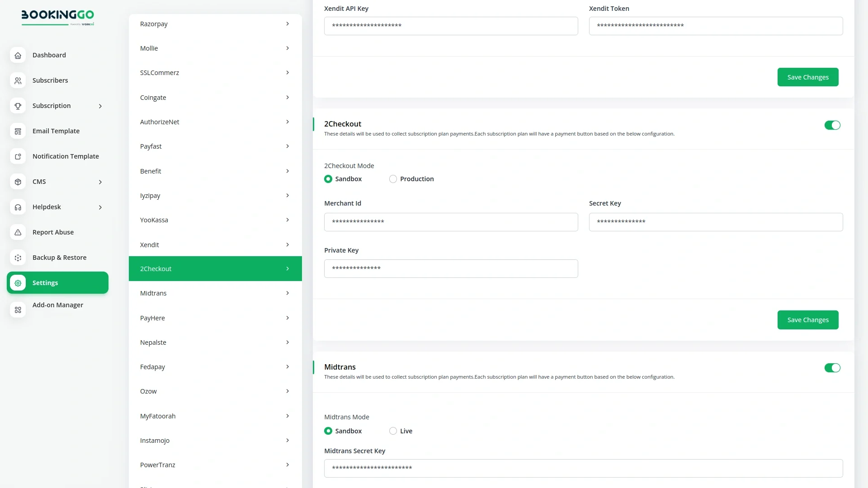Click the Report Abuse warning icon
The width and height of the screenshot is (868, 488).
coord(18,232)
